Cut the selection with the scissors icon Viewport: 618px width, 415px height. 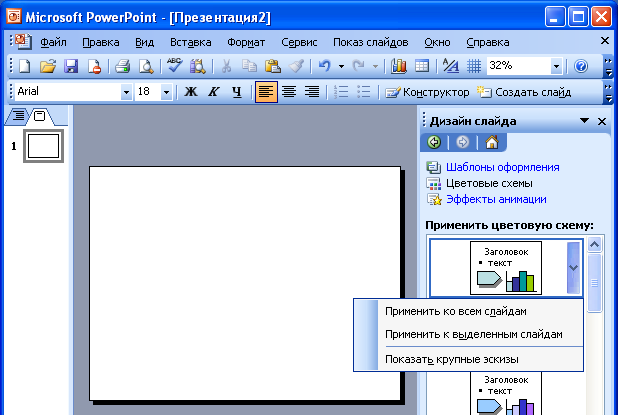pos(226,66)
